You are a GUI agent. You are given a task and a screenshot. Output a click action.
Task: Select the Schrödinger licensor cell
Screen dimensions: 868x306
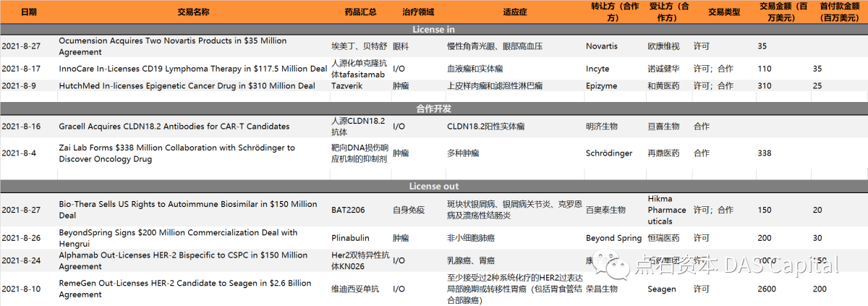pos(609,153)
